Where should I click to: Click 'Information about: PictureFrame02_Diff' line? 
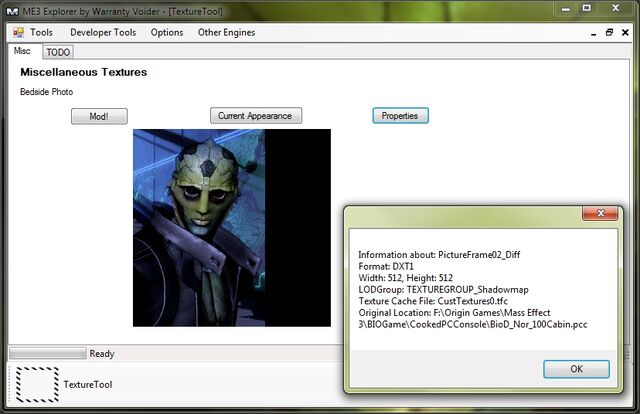tap(439, 255)
